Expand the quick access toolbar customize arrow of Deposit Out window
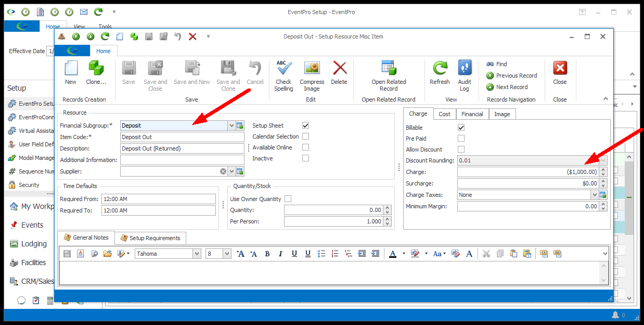 208,36
